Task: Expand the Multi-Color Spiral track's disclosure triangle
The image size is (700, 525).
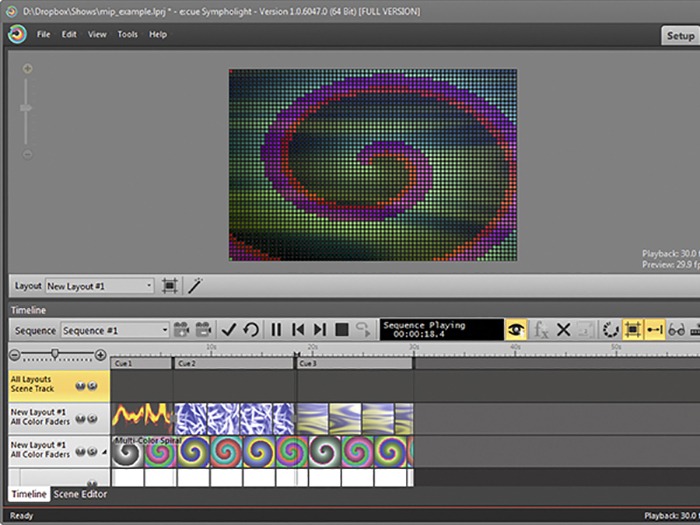Action: click(x=105, y=452)
